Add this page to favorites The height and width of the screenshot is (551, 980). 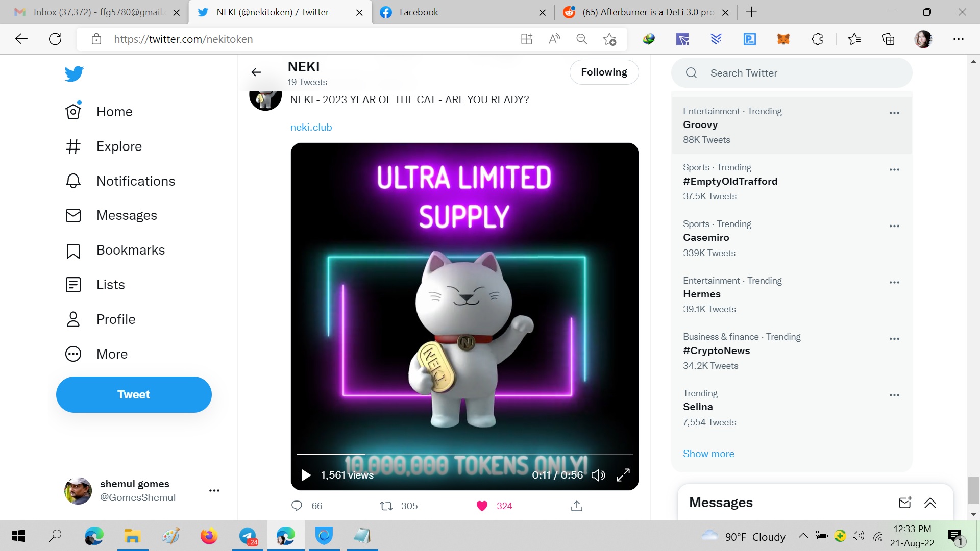[x=609, y=39]
